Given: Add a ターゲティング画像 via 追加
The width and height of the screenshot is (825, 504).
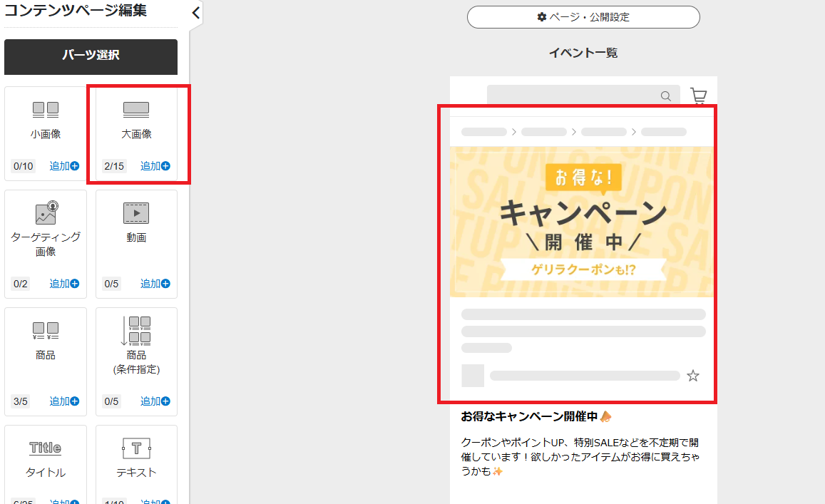Looking at the screenshot, I should click(x=64, y=284).
